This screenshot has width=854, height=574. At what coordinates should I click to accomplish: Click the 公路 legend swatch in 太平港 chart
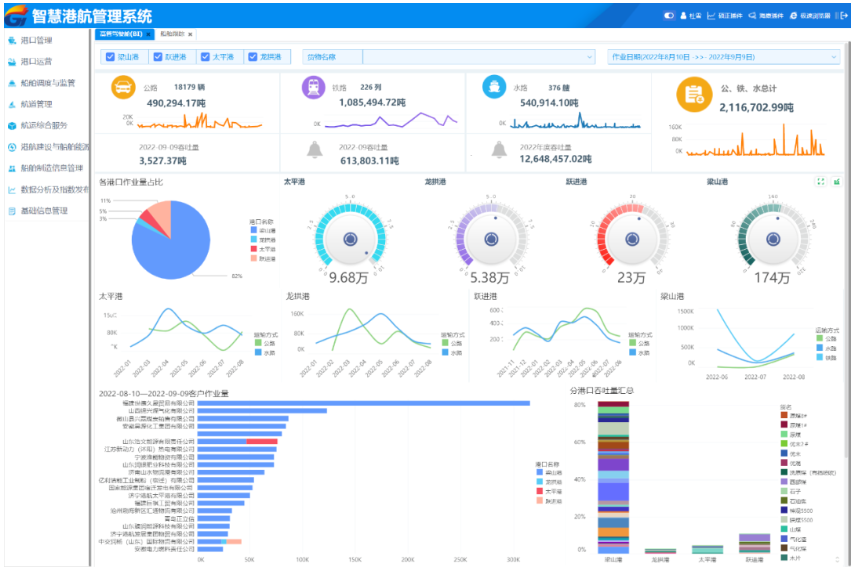258,343
